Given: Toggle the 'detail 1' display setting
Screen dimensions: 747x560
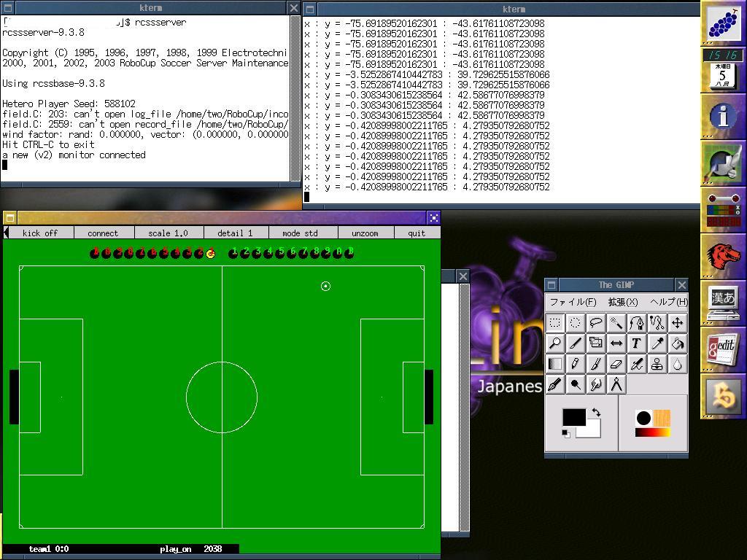Looking at the screenshot, I should 235,233.
